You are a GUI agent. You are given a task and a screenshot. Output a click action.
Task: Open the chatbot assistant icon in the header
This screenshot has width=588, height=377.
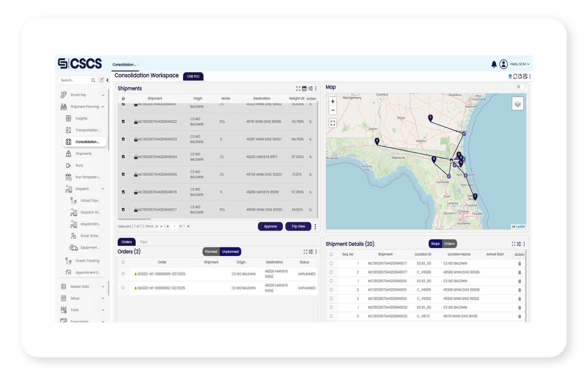pyautogui.click(x=510, y=76)
